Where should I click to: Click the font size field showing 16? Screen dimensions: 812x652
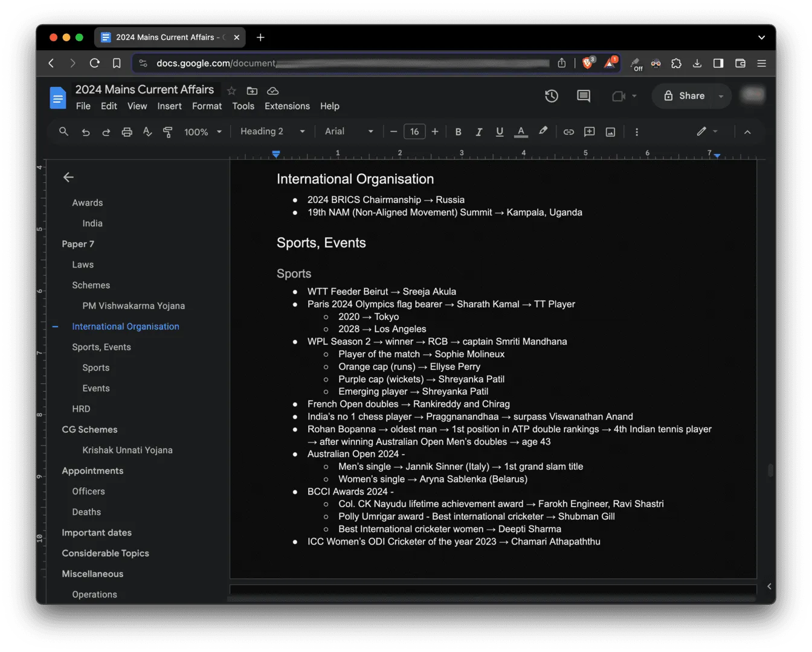point(414,132)
